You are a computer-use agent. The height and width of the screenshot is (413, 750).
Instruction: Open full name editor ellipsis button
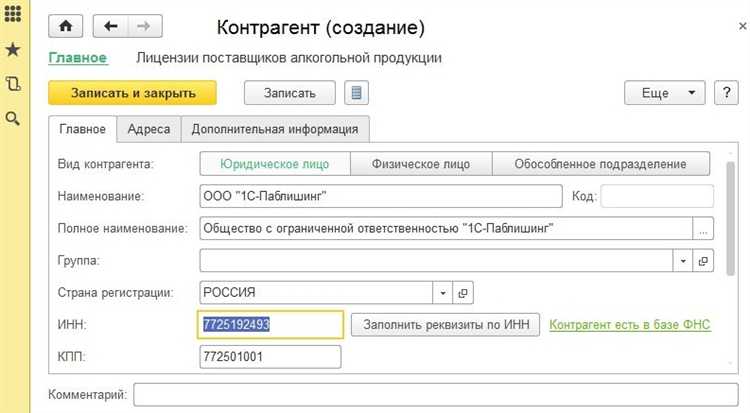click(x=703, y=229)
